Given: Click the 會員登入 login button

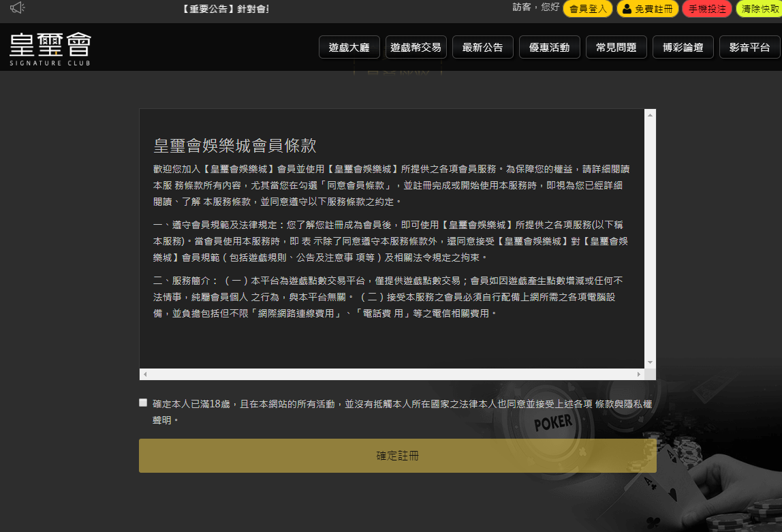Looking at the screenshot, I should [x=587, y=9].
